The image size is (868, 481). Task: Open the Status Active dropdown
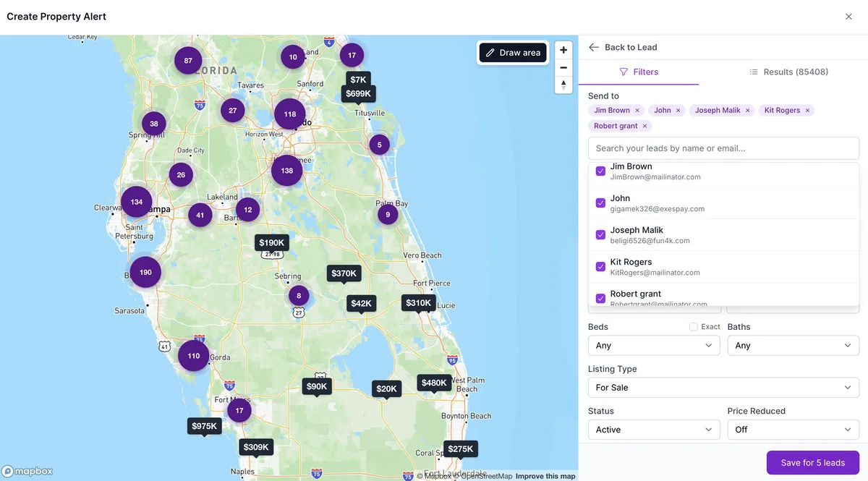(x=654, y=430)
